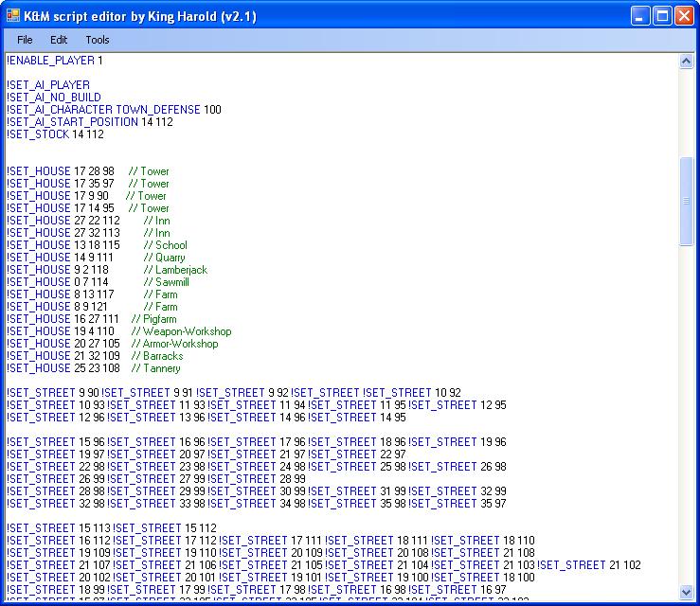Click the scrollbar up arrow
The height and width of the screenshot is (606, 700).
click(x=687, y=62)
